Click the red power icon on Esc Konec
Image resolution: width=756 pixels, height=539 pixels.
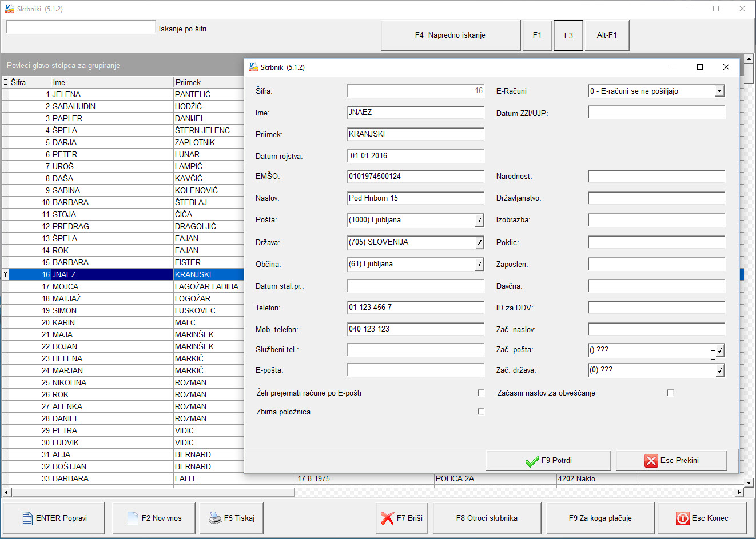tap(683, 518)
